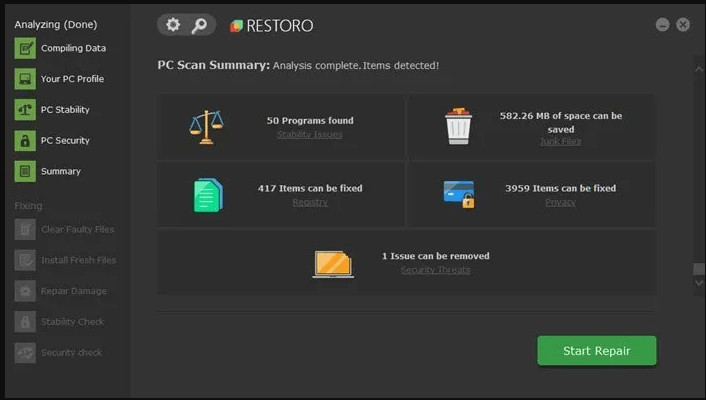Click '582.26 MB of space can be saved'
This screenshot has height=400, width=706.
[561, 123]
